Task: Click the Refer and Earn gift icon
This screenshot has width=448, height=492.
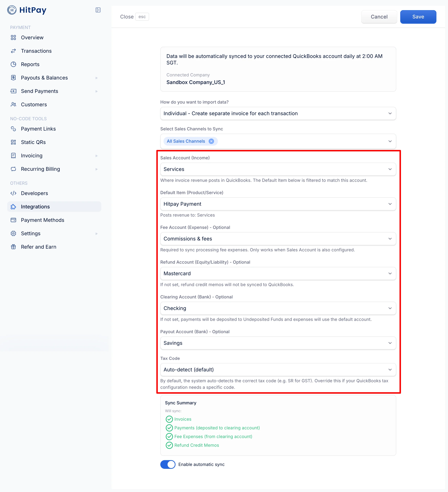Action: (x=13, y=247)
